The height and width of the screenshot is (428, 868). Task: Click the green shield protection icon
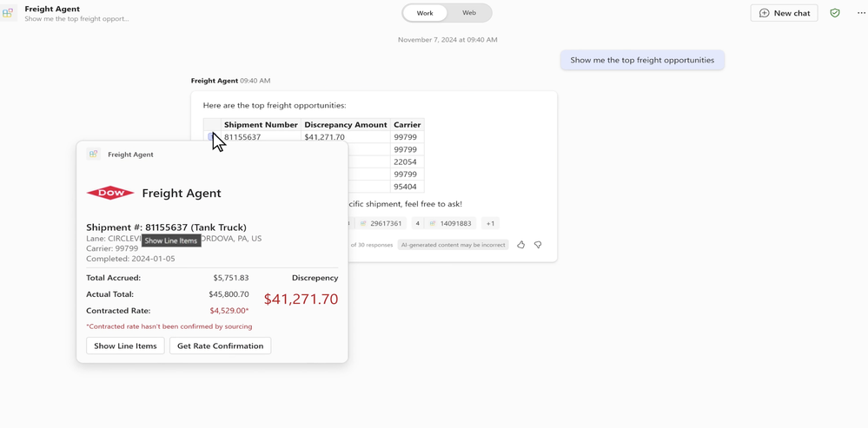835,13
